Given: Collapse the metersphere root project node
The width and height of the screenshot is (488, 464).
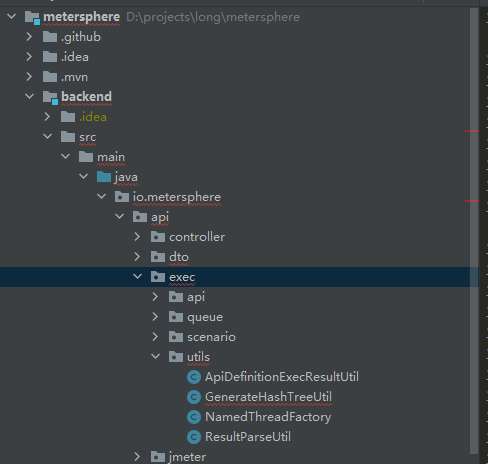Looking at the screenshot, I should (x=12, y=16).
